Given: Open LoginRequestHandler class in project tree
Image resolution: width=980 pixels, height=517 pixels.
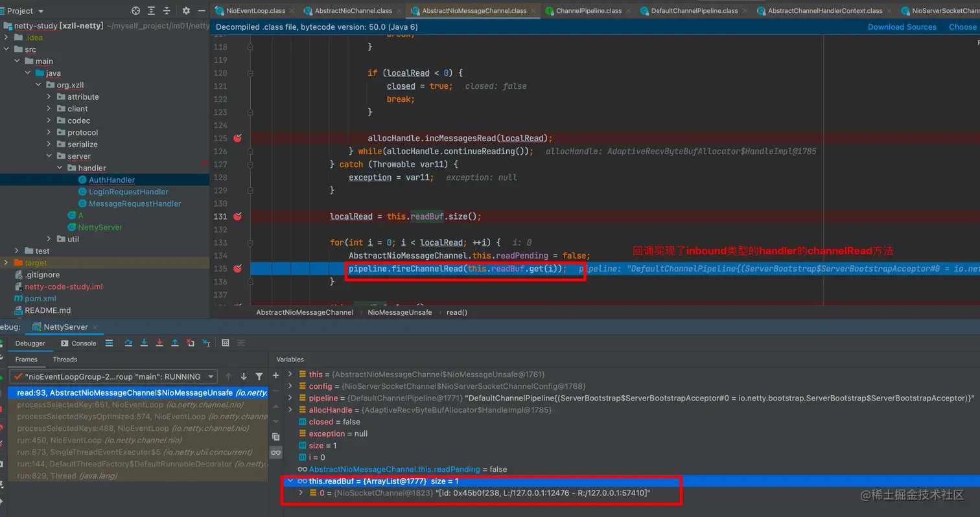Looking at the screenshot, I should pos(128,192).
